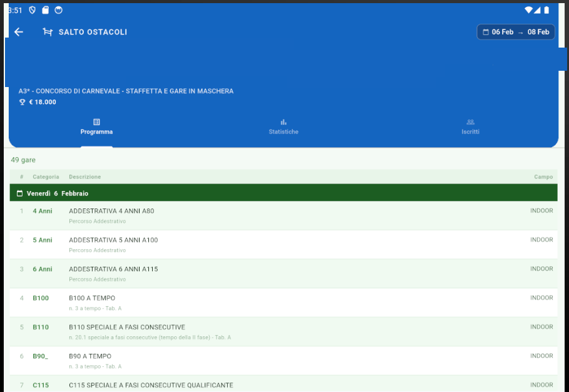Viewport: 569px width, 392px height.
Task: Open the B110 SPECIALE A FASI CONSECUTIVE race row
Action: tap(284, 332)
